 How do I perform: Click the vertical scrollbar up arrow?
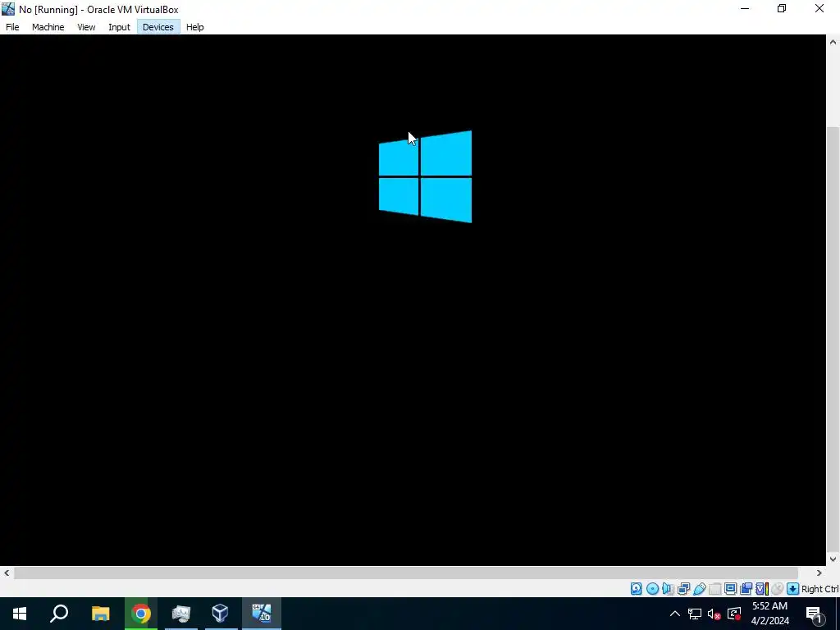pos(833,42)
